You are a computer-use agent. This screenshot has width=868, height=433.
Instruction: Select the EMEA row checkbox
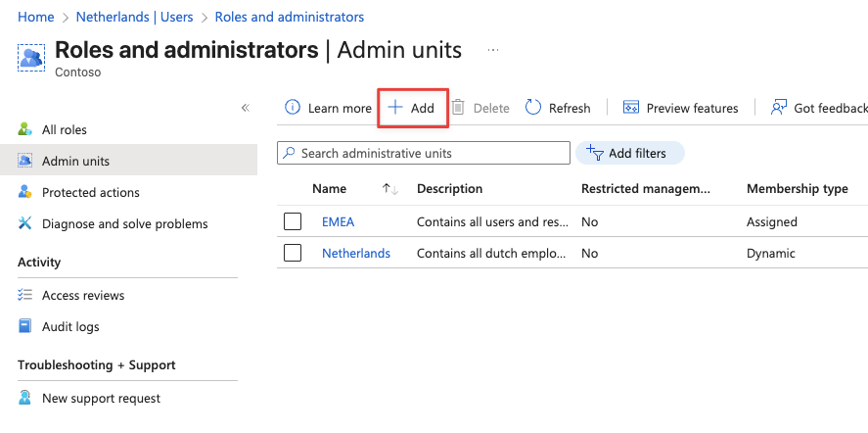coord(293,221)
